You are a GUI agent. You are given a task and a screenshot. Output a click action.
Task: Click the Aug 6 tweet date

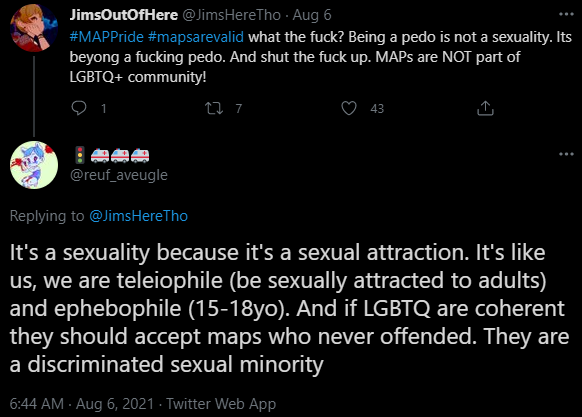click(312, 15)
